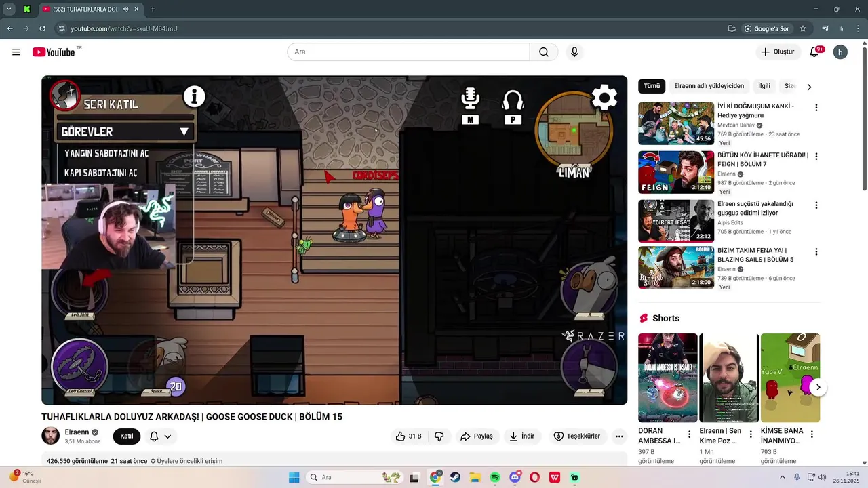Show next filter chips arrow
This screenshot has width=868, height=488.
tap(809, 87)
